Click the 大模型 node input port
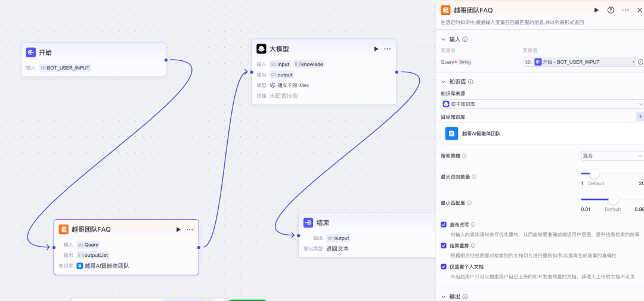The height and width of the screenshot is (301, 644). pos(252,72)
